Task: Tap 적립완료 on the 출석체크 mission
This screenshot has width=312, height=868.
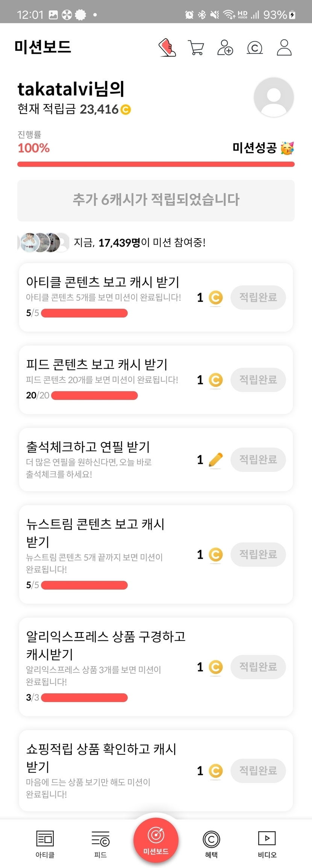Action: tap(258, 459)
